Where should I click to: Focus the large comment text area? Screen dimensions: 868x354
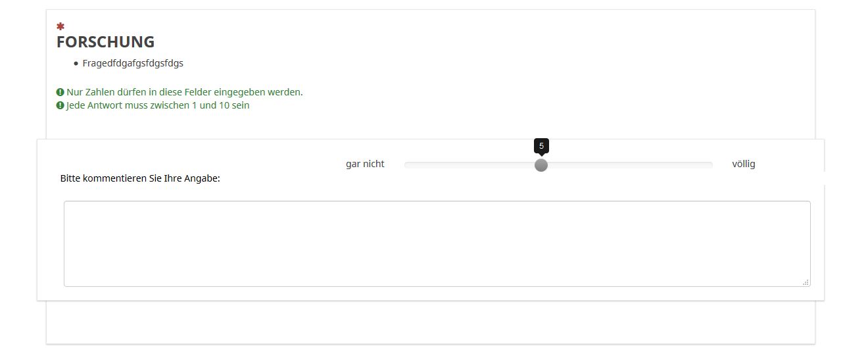[437, 243]
